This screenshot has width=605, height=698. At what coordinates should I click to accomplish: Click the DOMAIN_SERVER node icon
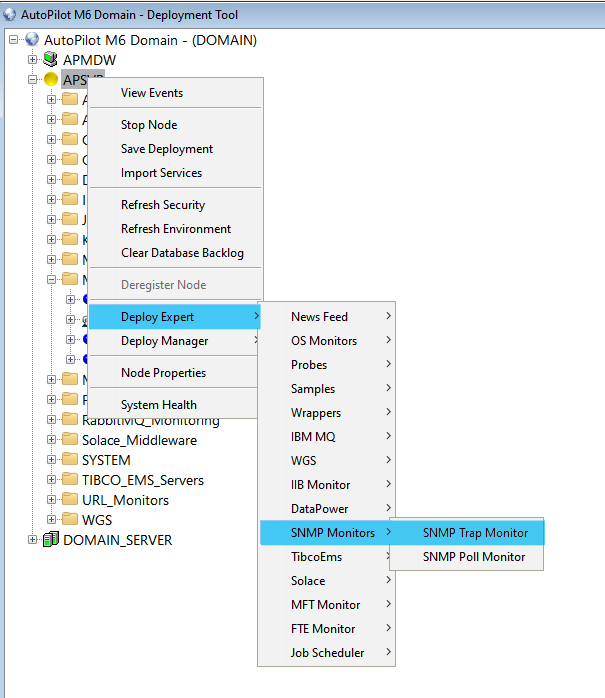click(x=50, y=540)
